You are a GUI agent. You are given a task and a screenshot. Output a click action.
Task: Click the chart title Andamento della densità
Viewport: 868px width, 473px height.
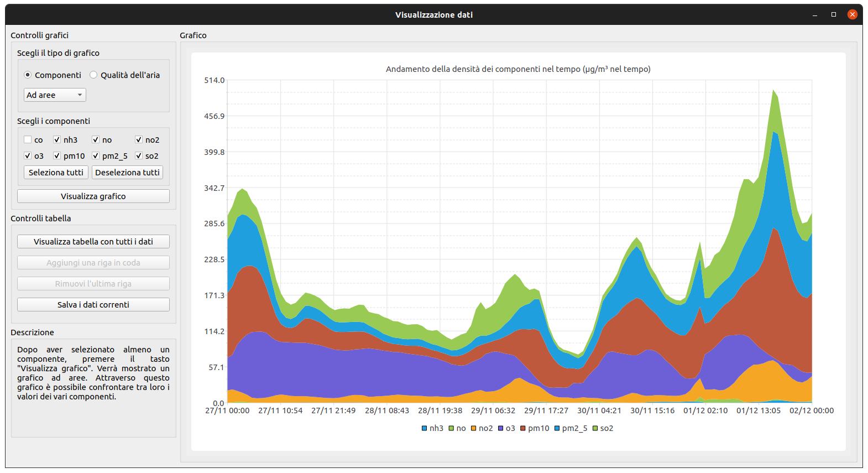[x=518, y=69]
